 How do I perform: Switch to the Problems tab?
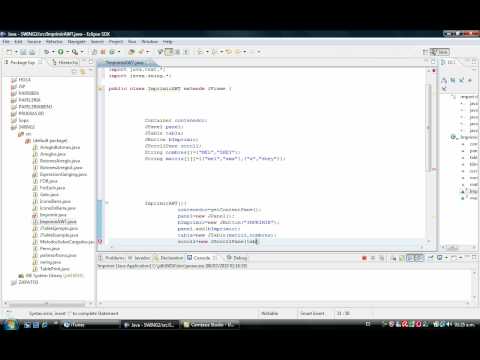tap(111, 258)
